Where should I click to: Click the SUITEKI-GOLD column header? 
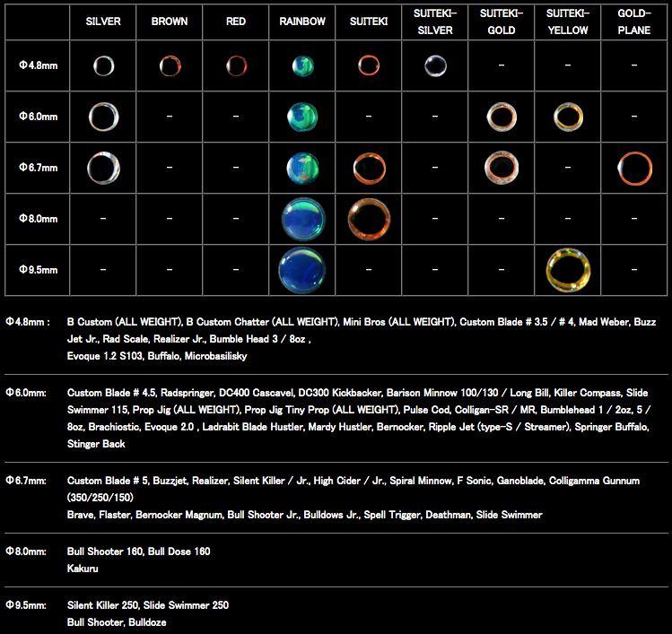point(502,22)
